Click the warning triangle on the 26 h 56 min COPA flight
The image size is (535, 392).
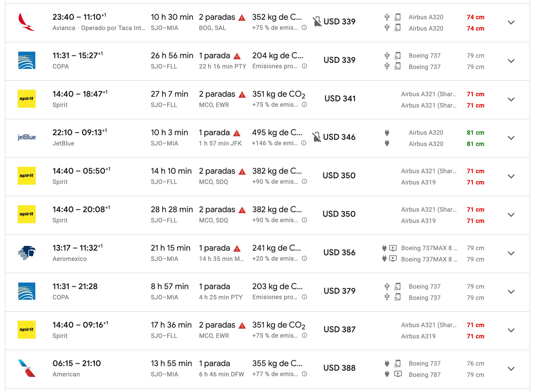coord(237,56)
